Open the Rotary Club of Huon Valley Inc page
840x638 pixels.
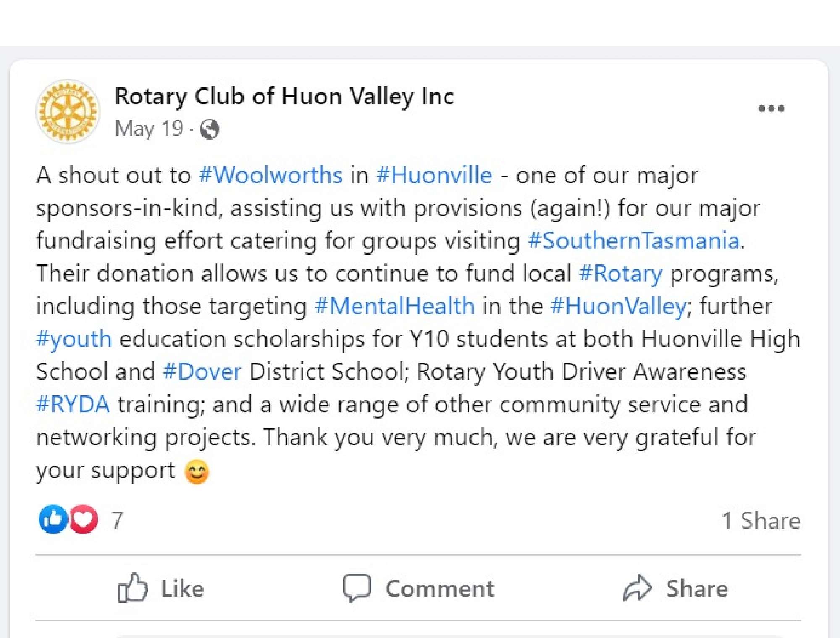point(284,96)
